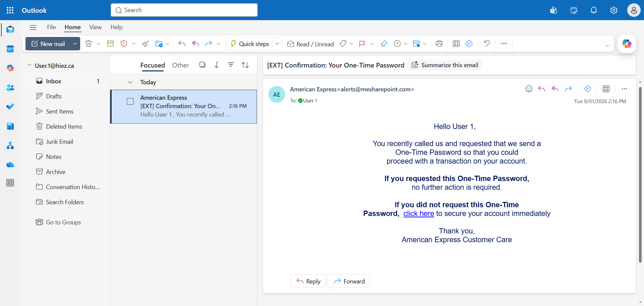
Task: Report the message with shield icon
Action: [x=124, y=44]
